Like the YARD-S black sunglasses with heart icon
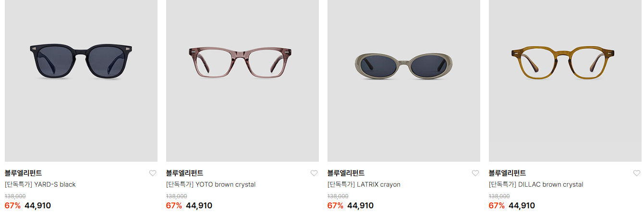644x215 pixels. tap(153, 173)
